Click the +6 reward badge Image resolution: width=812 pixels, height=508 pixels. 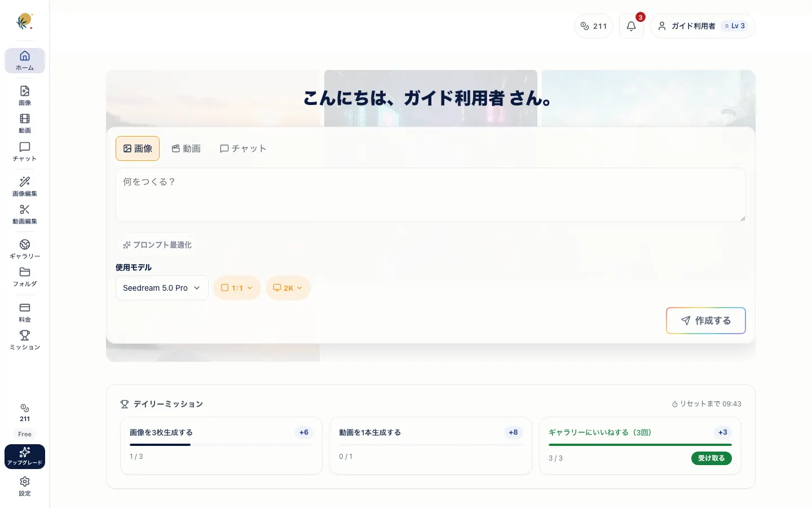[x=304, y=432]
